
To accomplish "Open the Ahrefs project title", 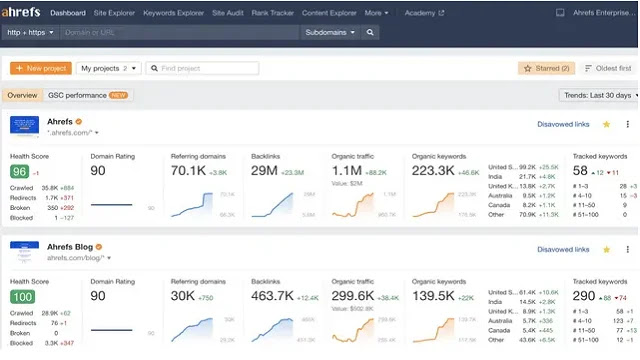I will coord(60,122).
